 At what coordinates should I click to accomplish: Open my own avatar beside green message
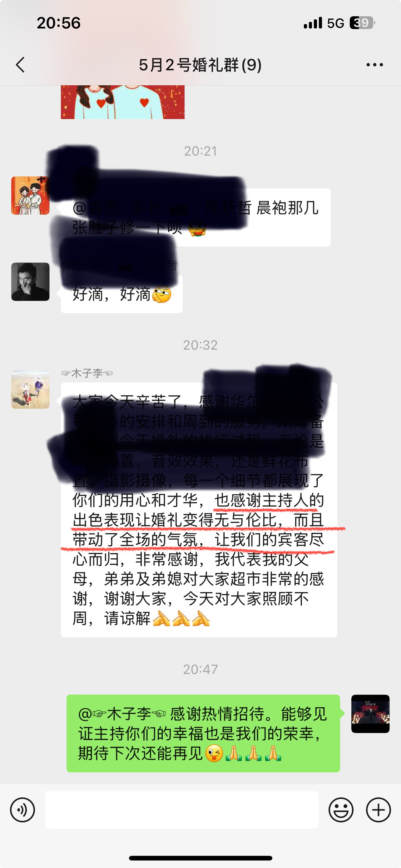click(x=370, y=714)
